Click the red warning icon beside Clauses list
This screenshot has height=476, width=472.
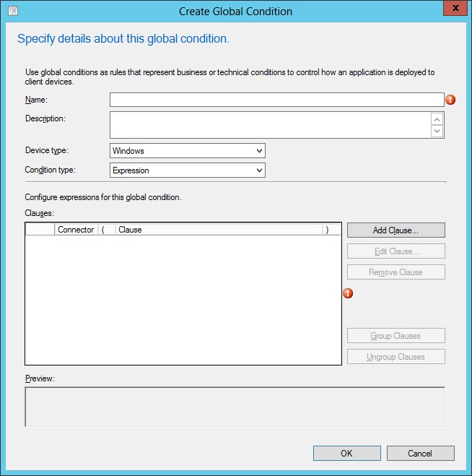click(348, 293)
